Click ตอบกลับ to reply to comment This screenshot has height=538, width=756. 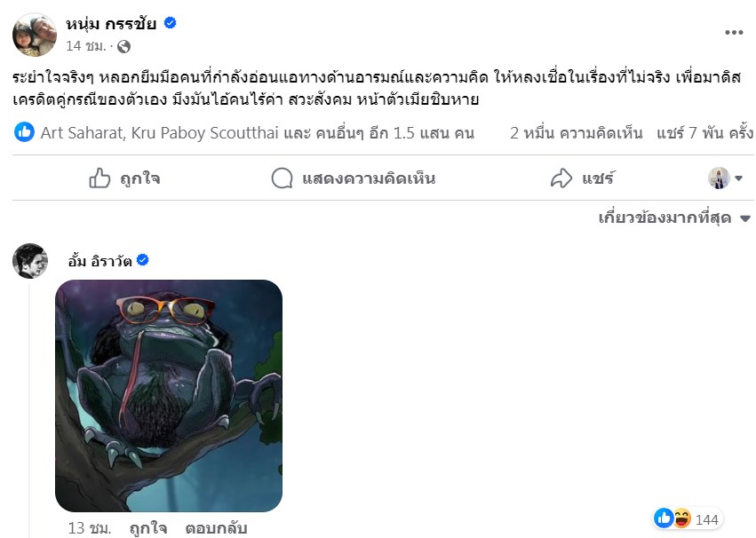[x=216, y=528]
